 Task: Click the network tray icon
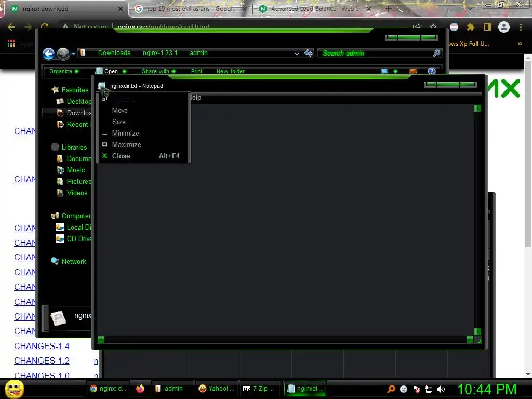pos(429,389)
